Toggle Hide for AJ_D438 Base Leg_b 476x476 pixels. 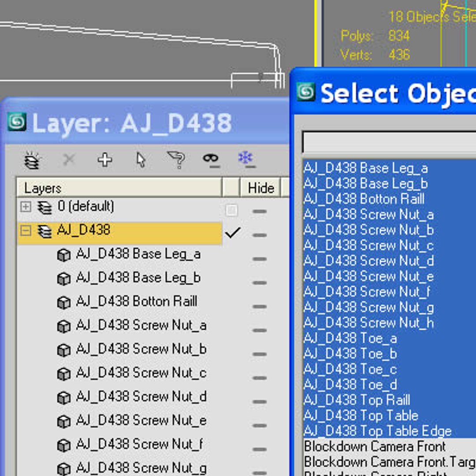(x=260, y=283)
